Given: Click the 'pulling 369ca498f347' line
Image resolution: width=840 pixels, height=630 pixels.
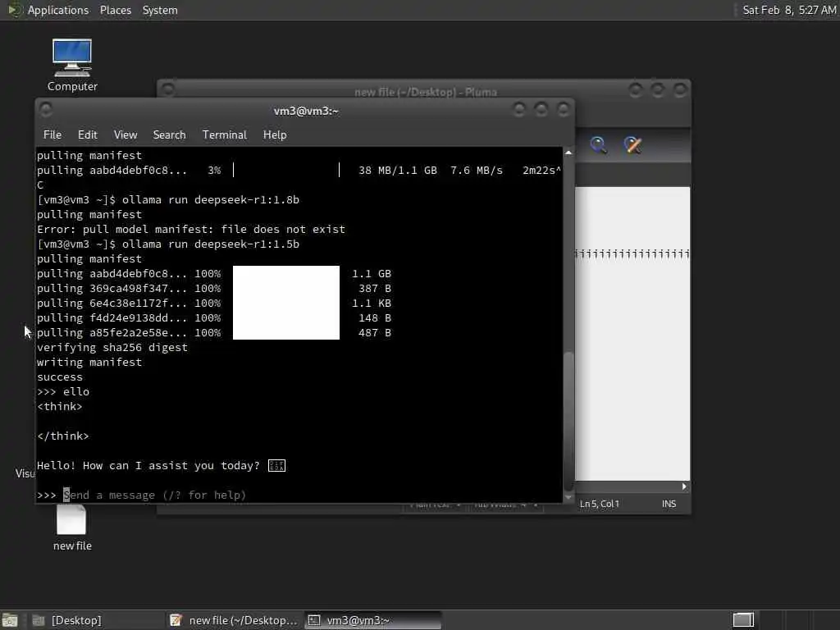Looking at the screenshot, I should coord(214,288).
